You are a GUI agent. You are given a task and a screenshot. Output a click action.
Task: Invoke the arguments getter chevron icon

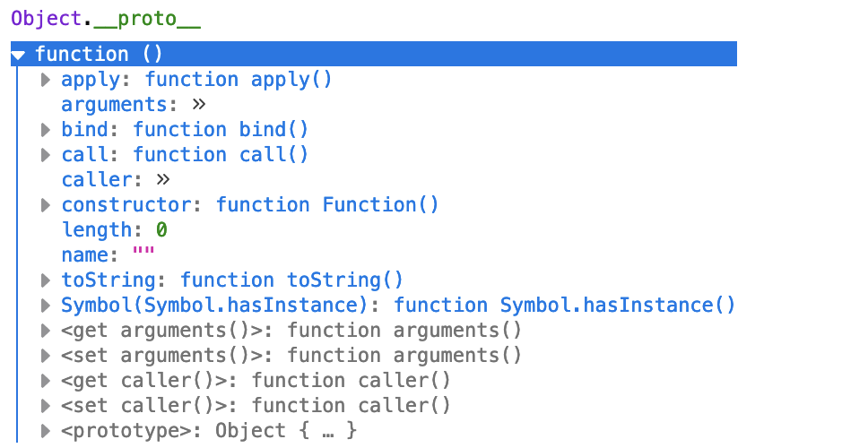[199, 105]
